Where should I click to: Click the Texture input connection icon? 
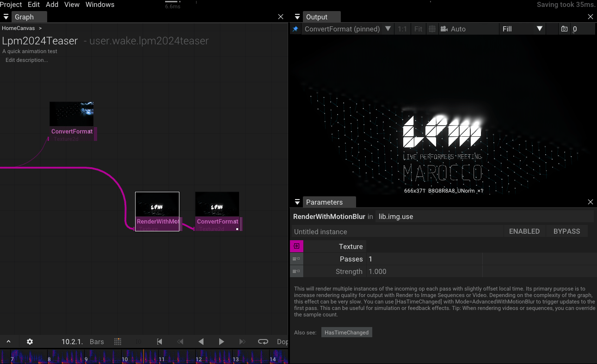coord(296,247)
